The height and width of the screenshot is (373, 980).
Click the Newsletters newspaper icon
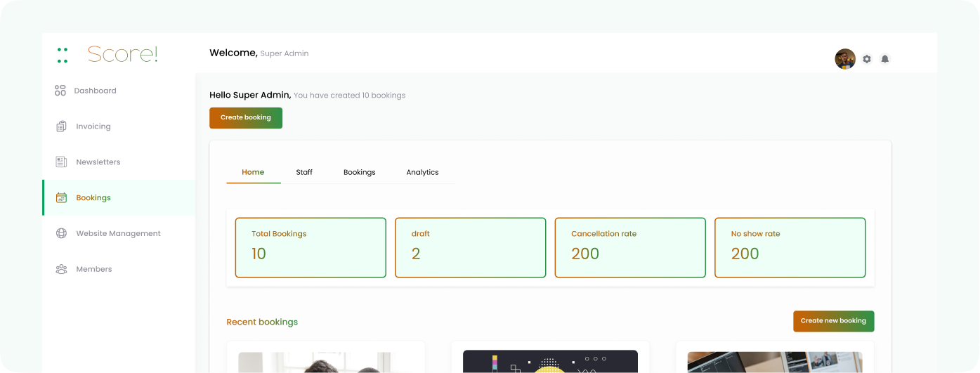(x=61, y=162)
